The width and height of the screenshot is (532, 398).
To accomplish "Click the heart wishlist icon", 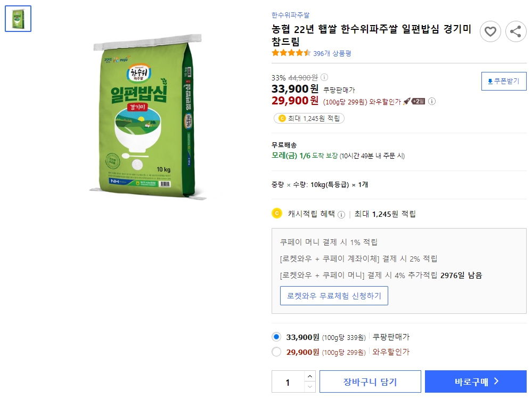I will pos(490,31).
